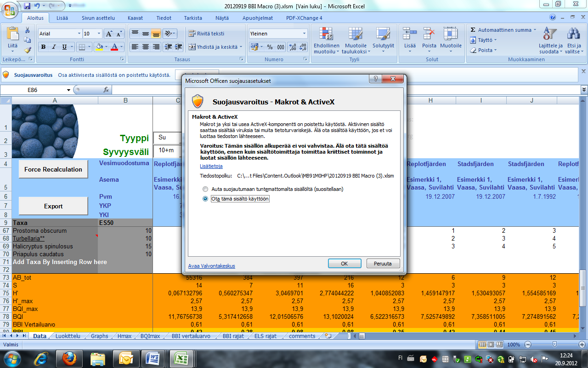Image resolution: width=588 pixels, height=368 pixels.
Task: Expand the font color dropdown arrow
Action: [x=122, y=47]
